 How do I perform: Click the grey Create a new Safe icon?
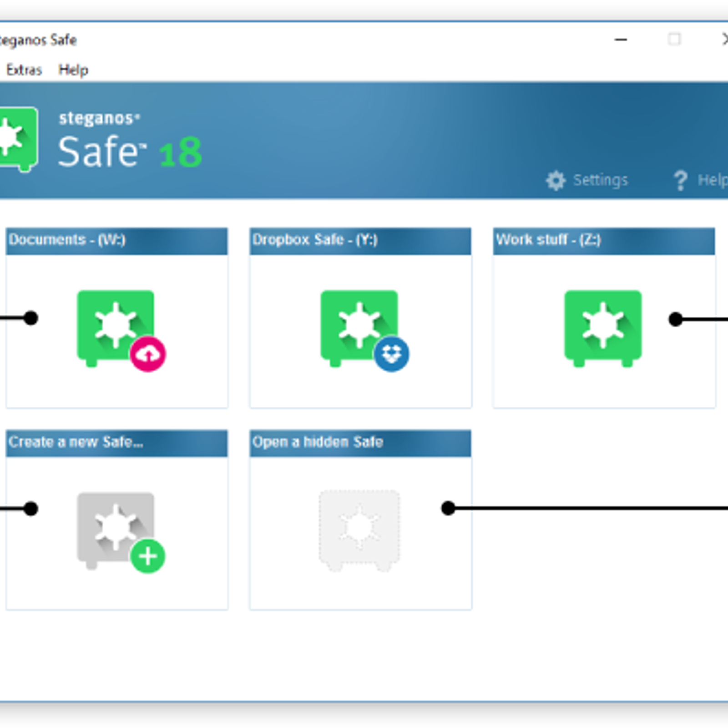pos(116,531)
